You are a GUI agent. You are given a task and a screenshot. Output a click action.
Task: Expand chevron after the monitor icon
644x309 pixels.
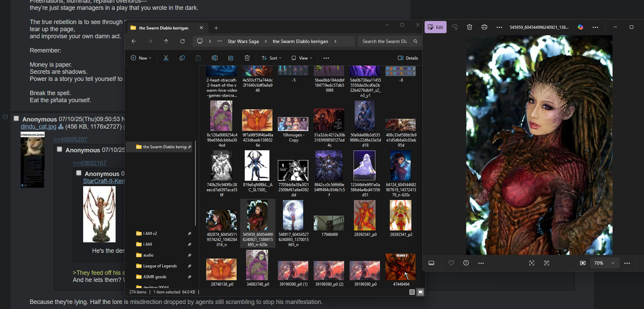coord(210,41)
